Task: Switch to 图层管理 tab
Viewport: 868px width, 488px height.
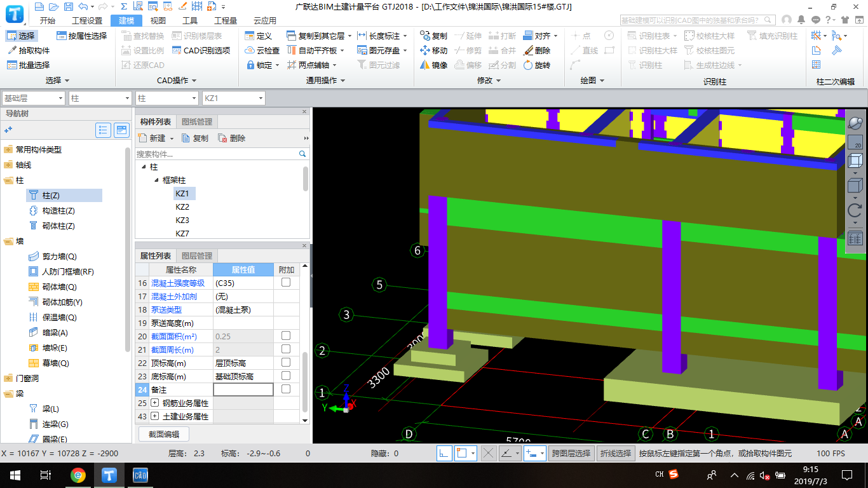Action: click(197, 255)
